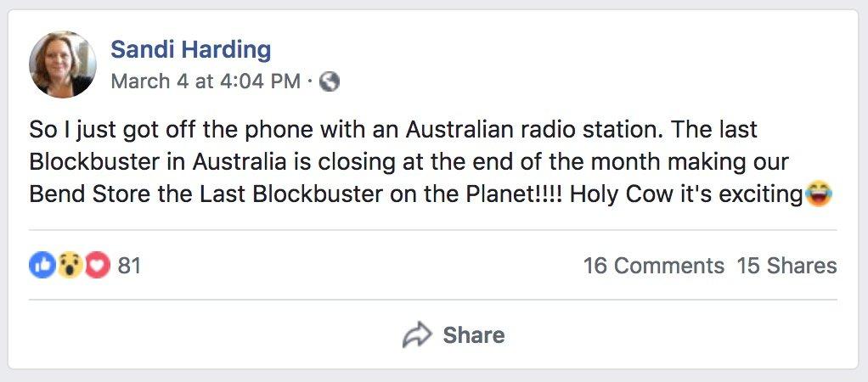868x382 pixels.
Task: Show the 16 Comments on the post
Action: click(653, 266)
